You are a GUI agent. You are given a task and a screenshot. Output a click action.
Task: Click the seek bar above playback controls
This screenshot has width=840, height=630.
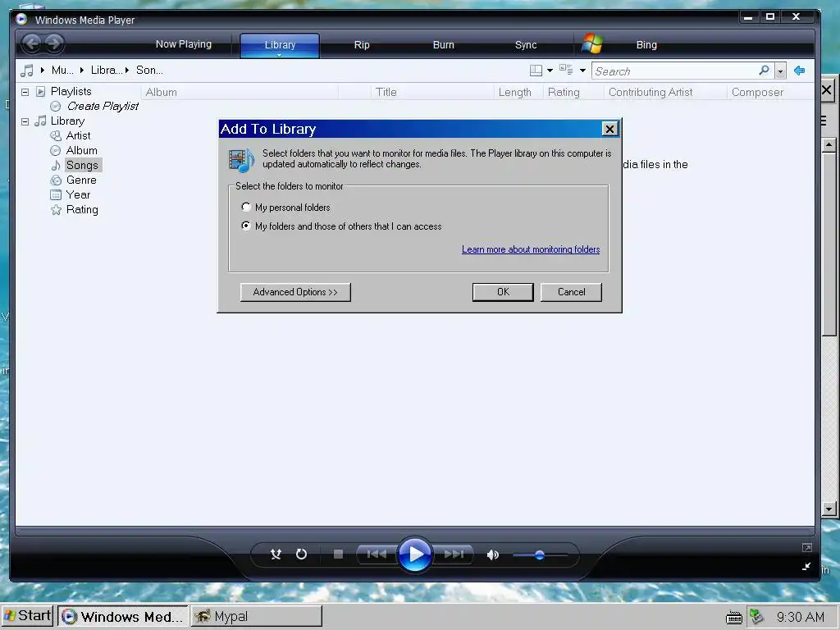(415, 532)
